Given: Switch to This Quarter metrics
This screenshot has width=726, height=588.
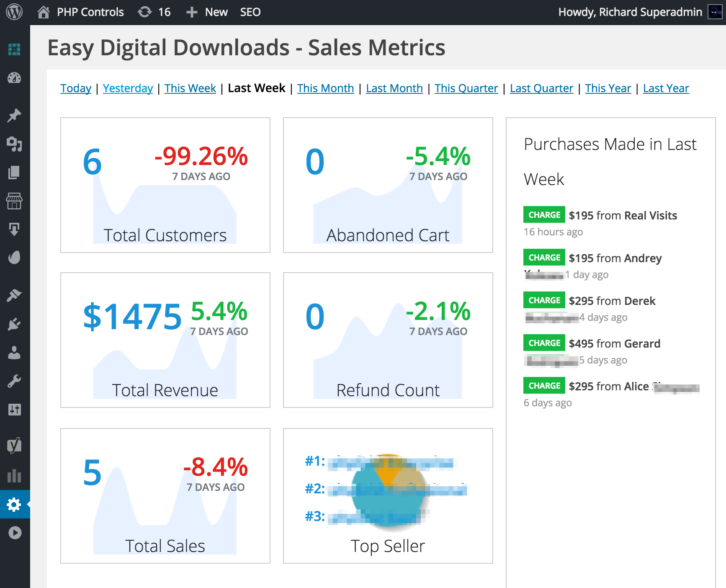Looking at the screenshot, I should coord(466,88).
